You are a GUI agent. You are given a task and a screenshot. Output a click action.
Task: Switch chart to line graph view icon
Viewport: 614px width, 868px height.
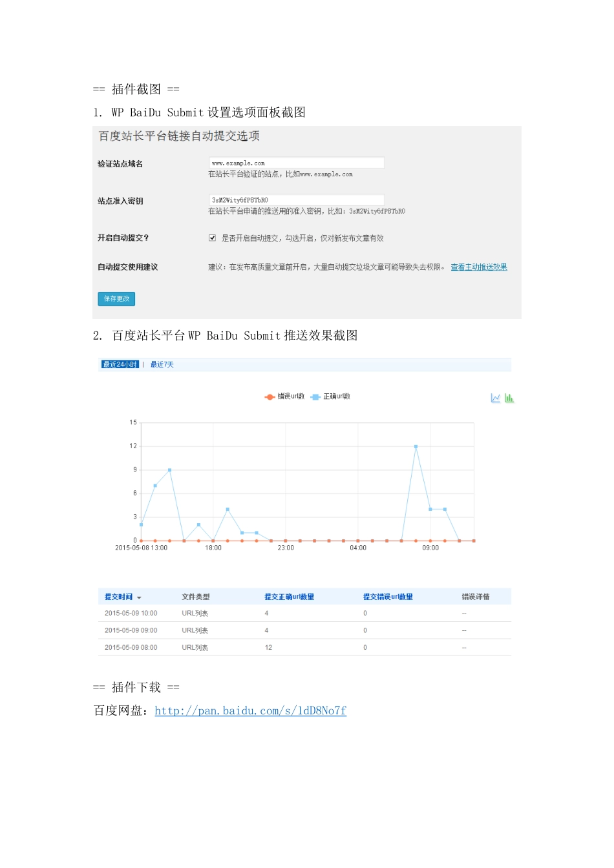point(495,398)
